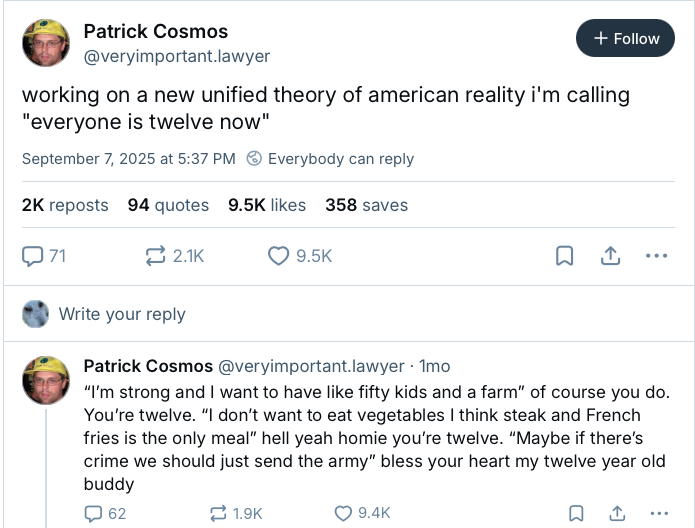Screen dimensions: 695x528
Task: Open more options menu on main post
Action: click(656, 256)
